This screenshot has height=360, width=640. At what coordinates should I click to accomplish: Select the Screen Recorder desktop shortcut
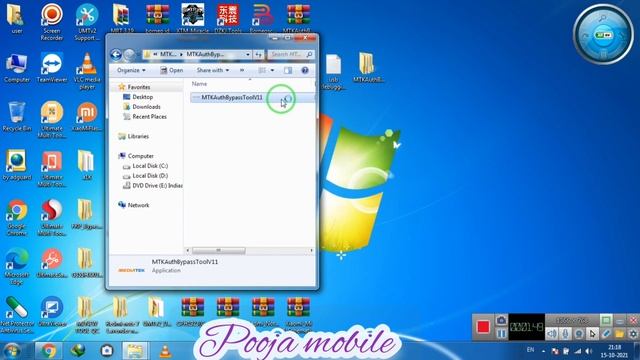[52, 22]
